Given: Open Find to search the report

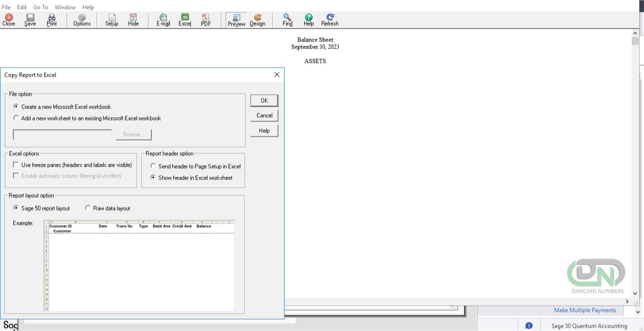Looking at the screenshot, I should click(x=287, y=20).
